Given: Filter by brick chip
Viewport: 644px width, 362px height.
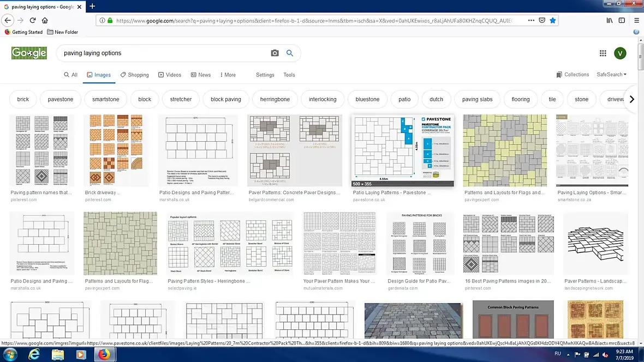Looking at the screenshot, I should click(23, 99).
